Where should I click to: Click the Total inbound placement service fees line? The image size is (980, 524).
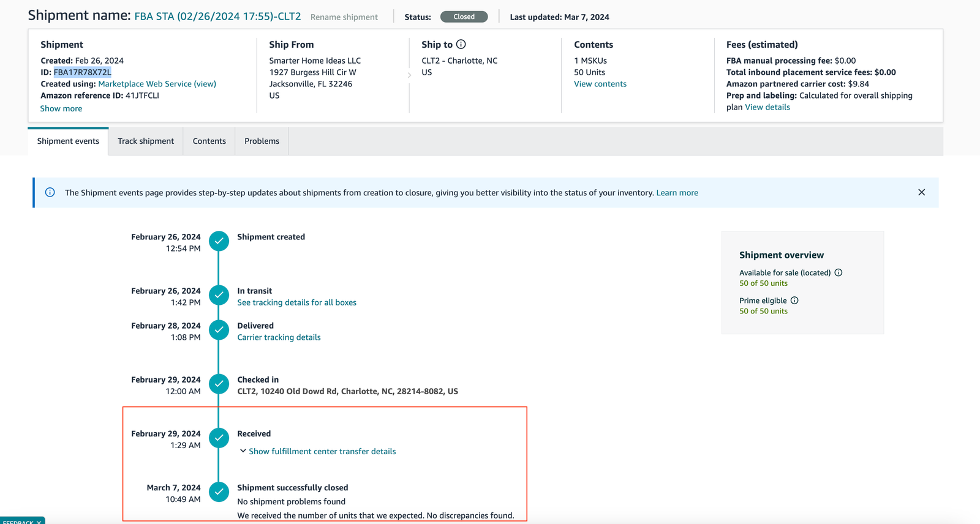[811, 72]
